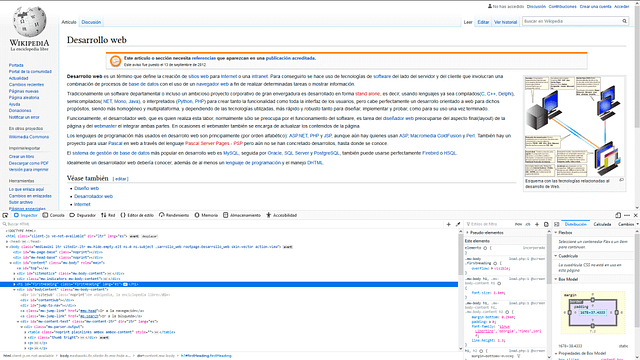The height and width of the screenshot is (360, 640).
Task: Open the DevTools more options menu
Action: pos(627,215)
